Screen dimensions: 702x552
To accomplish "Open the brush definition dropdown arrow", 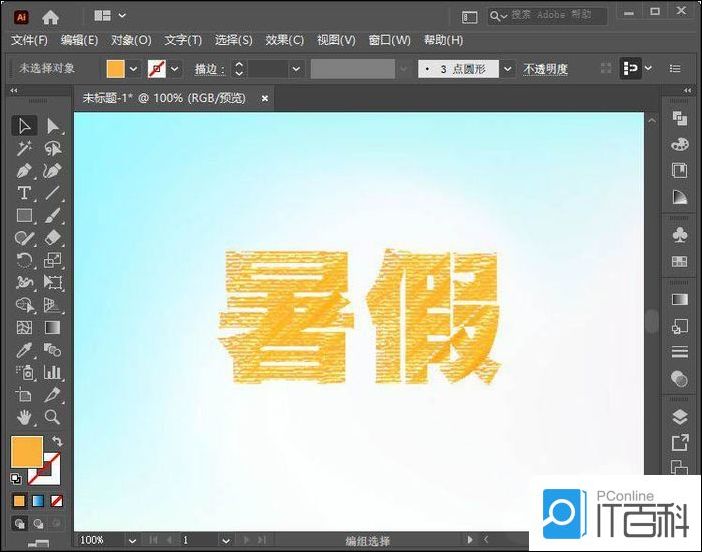I will [x=507, y=69].
